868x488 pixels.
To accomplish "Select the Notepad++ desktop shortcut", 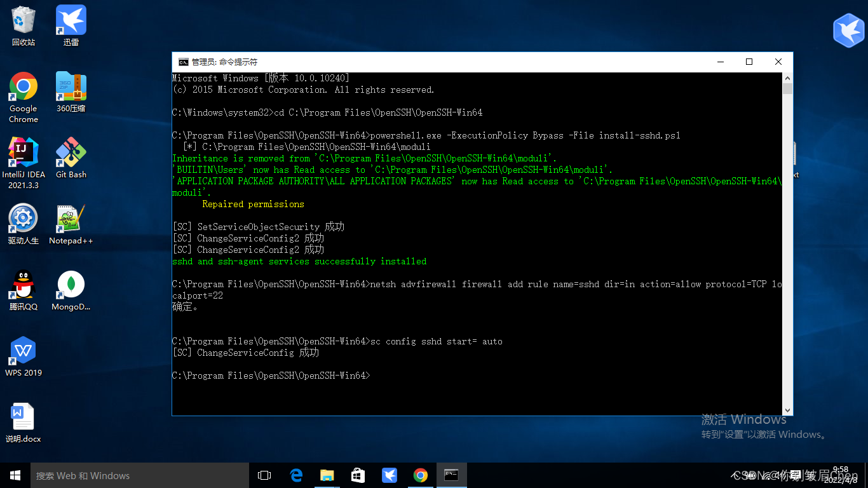I will coord(71,219).
